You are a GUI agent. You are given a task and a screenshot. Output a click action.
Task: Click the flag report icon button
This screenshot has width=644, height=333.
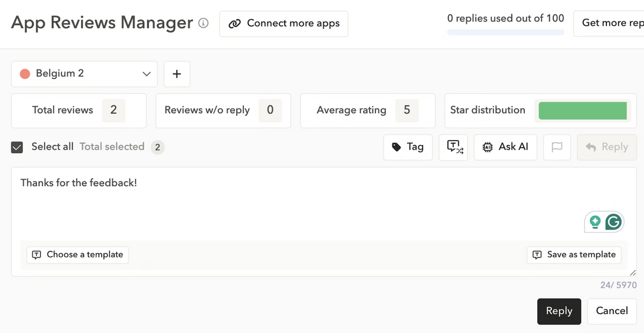pos(557,147)
